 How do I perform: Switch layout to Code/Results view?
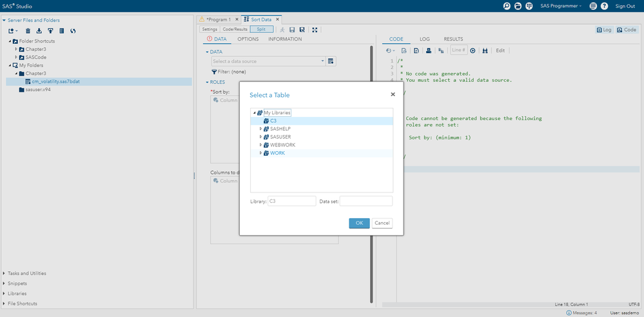click(x=235, y=30)
